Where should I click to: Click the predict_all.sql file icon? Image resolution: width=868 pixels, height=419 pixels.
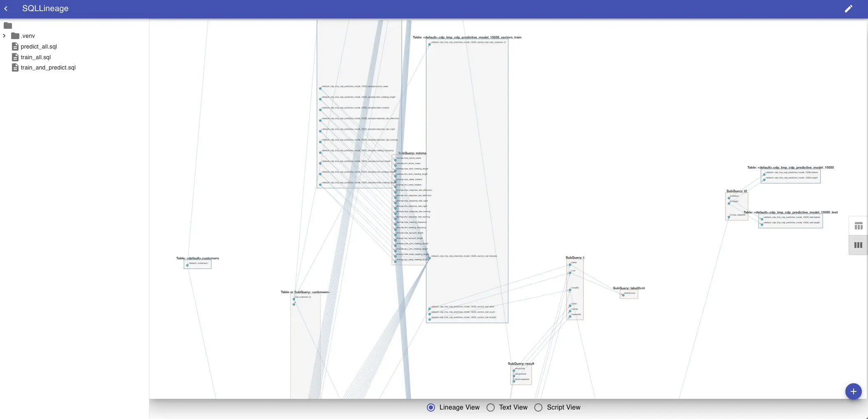[15, 46]
